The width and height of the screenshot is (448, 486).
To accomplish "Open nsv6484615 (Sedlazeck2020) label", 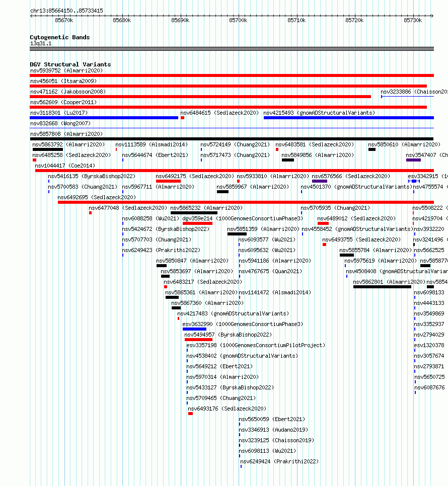I will 219,113.
